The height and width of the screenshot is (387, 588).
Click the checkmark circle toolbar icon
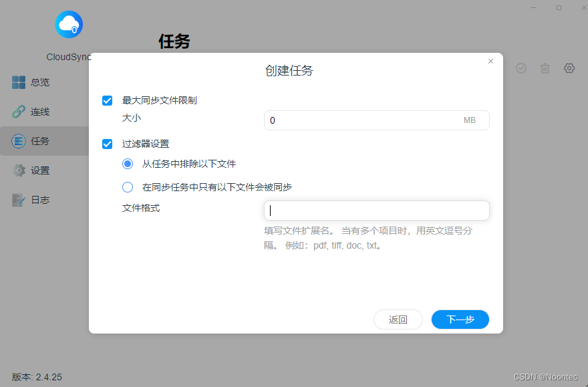click(521, 68)
